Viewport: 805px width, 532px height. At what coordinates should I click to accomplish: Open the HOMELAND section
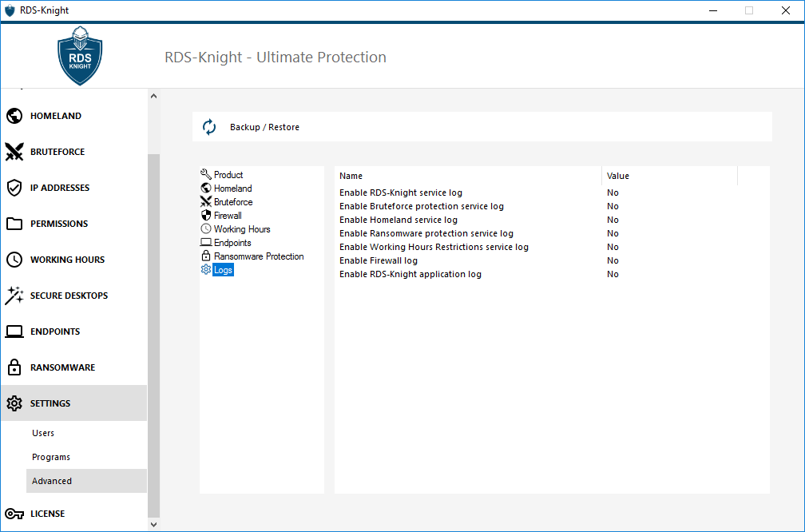click(74, 116)
